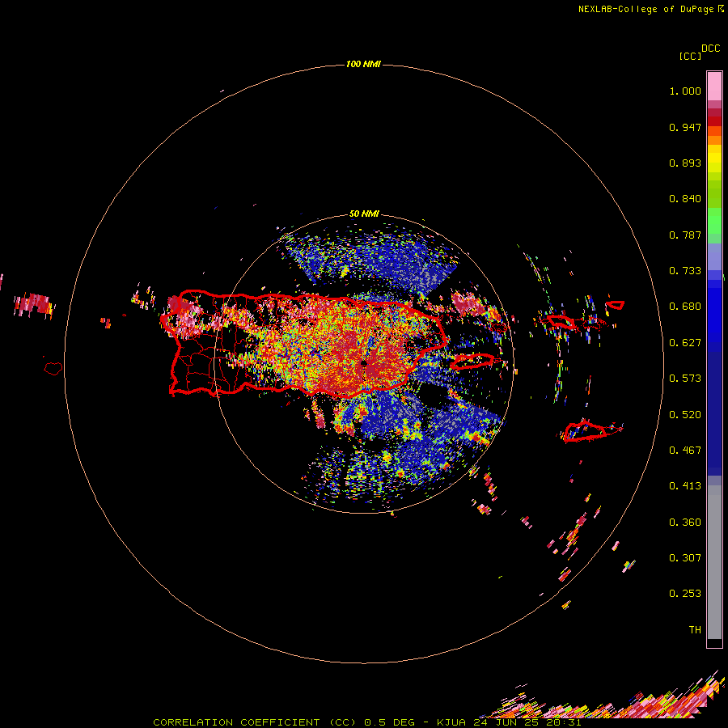The image size is (728, 728).
Task: Pick the bright green segment of color bar
Action: coord(714,221)
